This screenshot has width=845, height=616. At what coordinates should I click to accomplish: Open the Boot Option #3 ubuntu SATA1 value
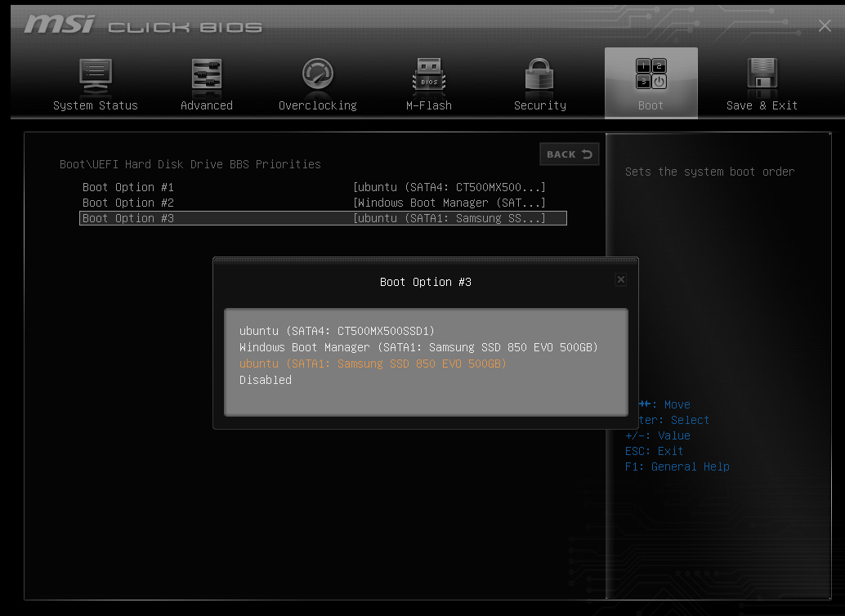449,218
